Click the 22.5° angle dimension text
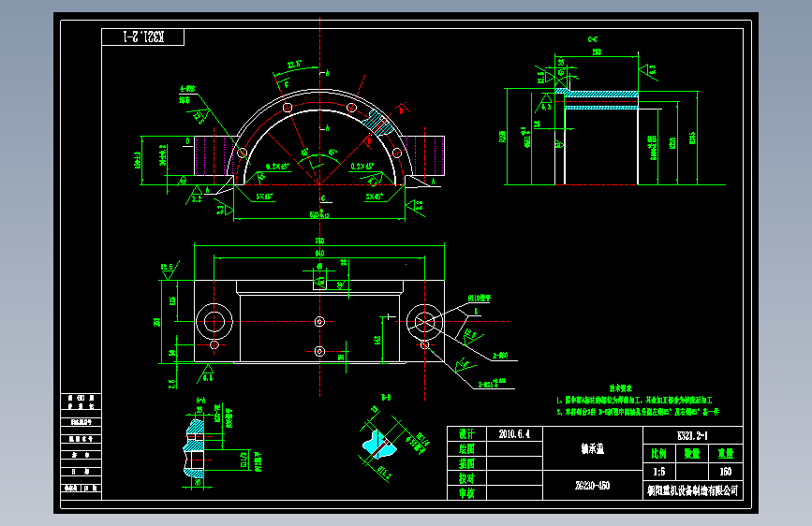 tap(295, 65)
